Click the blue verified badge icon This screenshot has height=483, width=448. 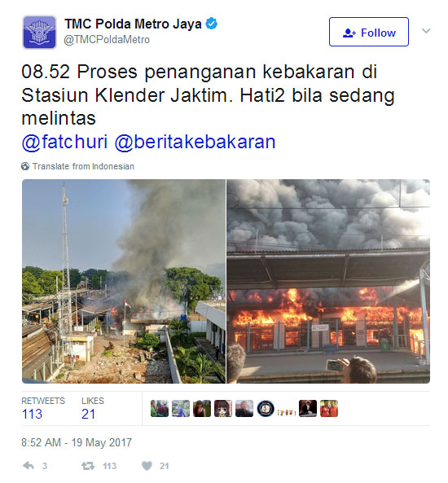tap(212, 24)
